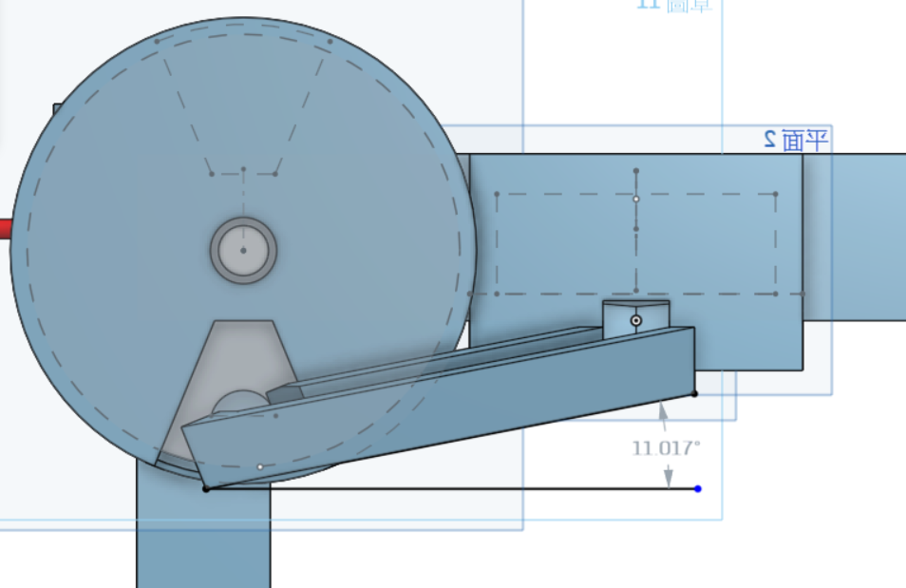Click the white point atop dashed rectangle centerline
This screenshot has height=588, width=906.
click(636, 199)
